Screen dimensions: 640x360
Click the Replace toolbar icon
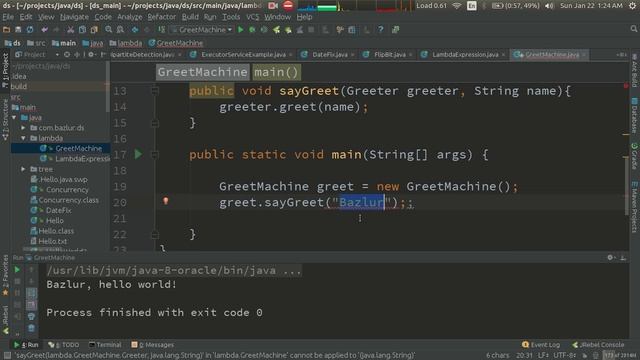click(120, 30)
